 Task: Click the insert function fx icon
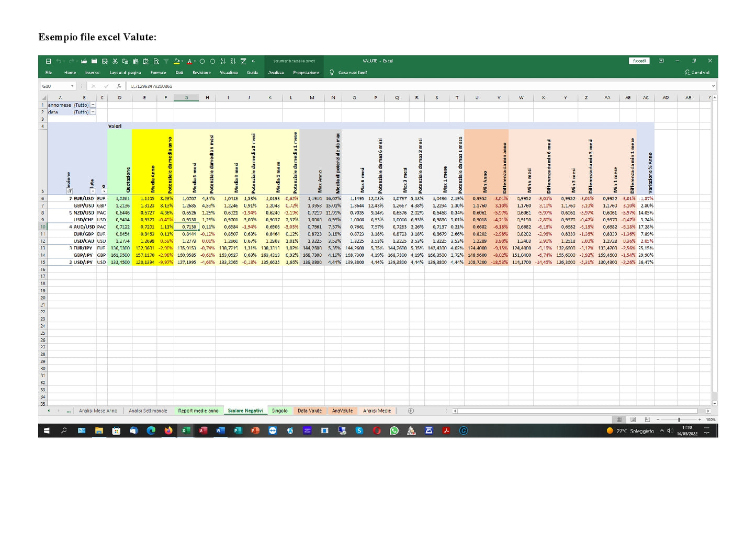pos(119,86)
